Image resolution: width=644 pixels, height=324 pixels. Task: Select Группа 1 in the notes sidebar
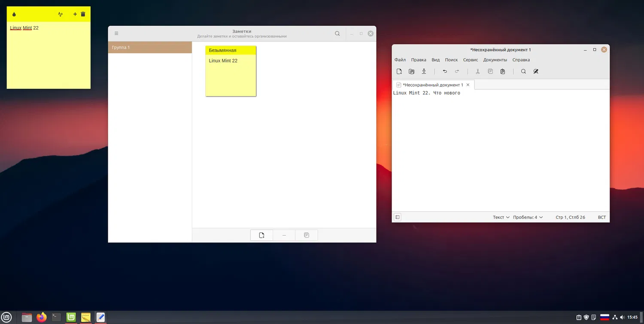point(150,47)
